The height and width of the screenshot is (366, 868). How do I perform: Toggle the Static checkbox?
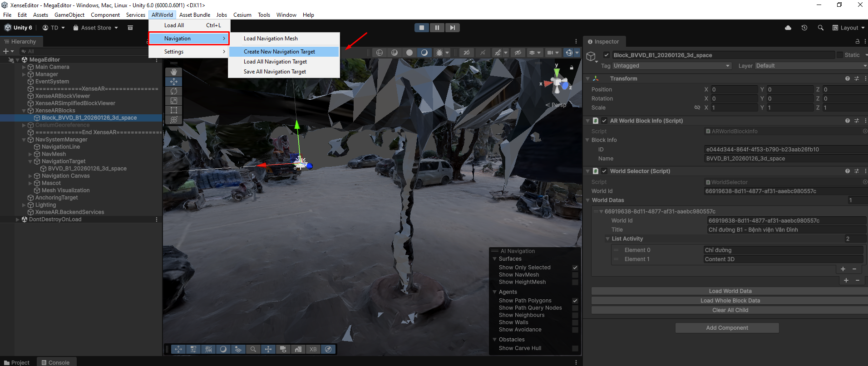pyautogui.click(x=840, y=55)
